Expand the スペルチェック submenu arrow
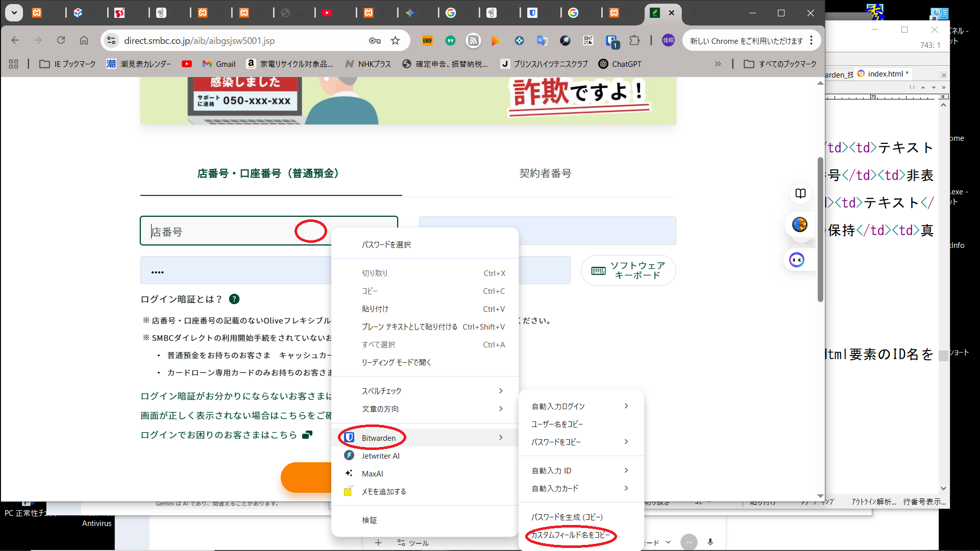The width and height of the screenshot is (980, 551). tap(501, 391)
